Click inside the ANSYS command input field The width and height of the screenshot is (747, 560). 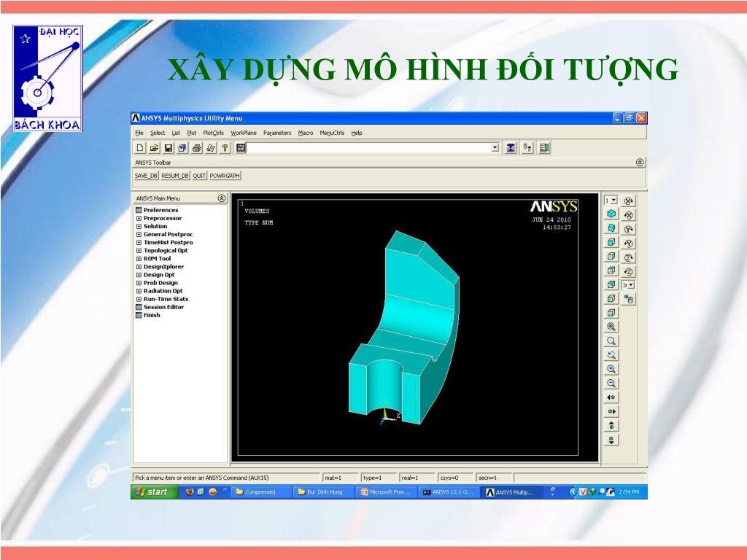point(368,148)
